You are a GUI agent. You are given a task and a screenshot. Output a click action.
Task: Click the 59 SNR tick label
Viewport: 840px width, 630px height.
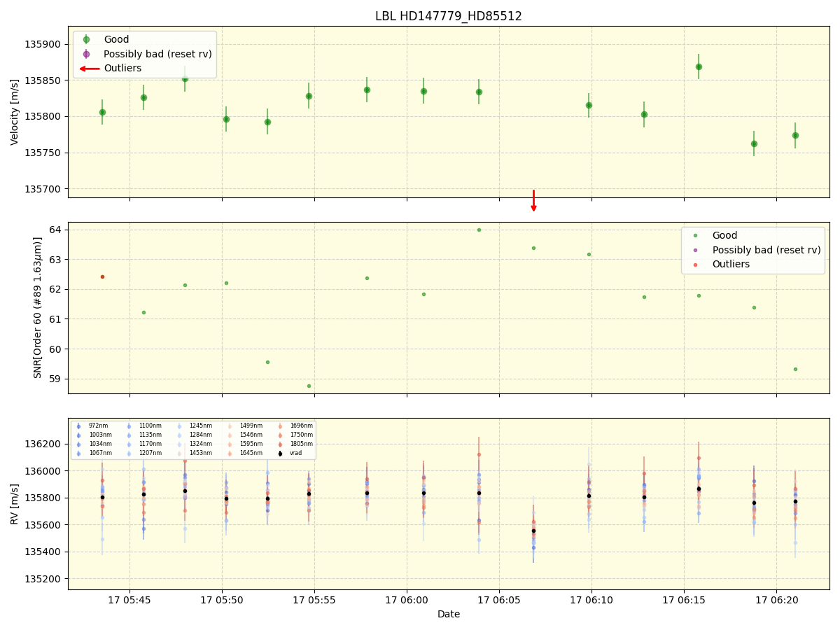click(x=56, y=379)
